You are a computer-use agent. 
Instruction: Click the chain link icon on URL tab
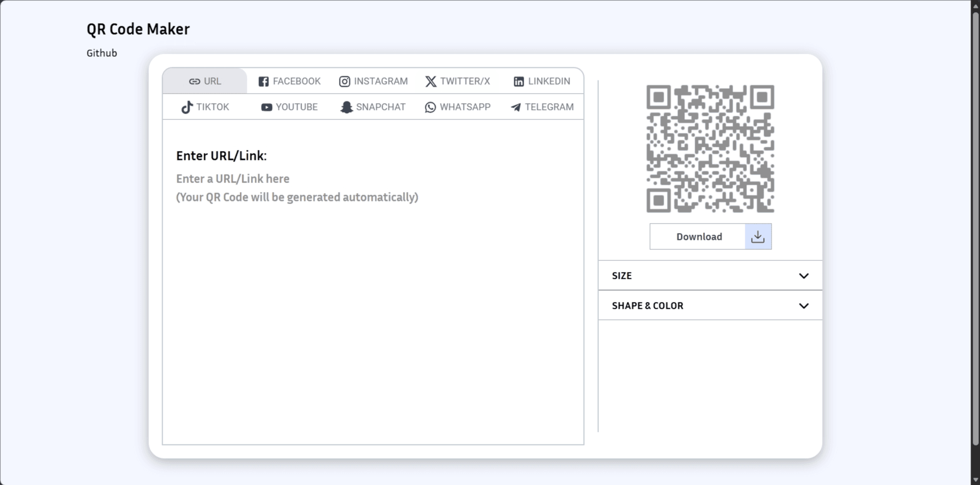[x=194, y=81]
